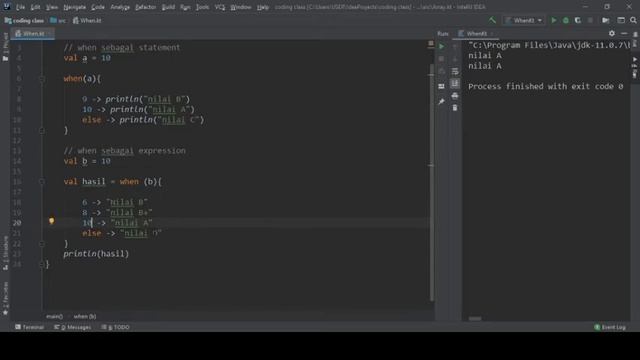Click the yellow lightbulb intention icon

[51, 221]
